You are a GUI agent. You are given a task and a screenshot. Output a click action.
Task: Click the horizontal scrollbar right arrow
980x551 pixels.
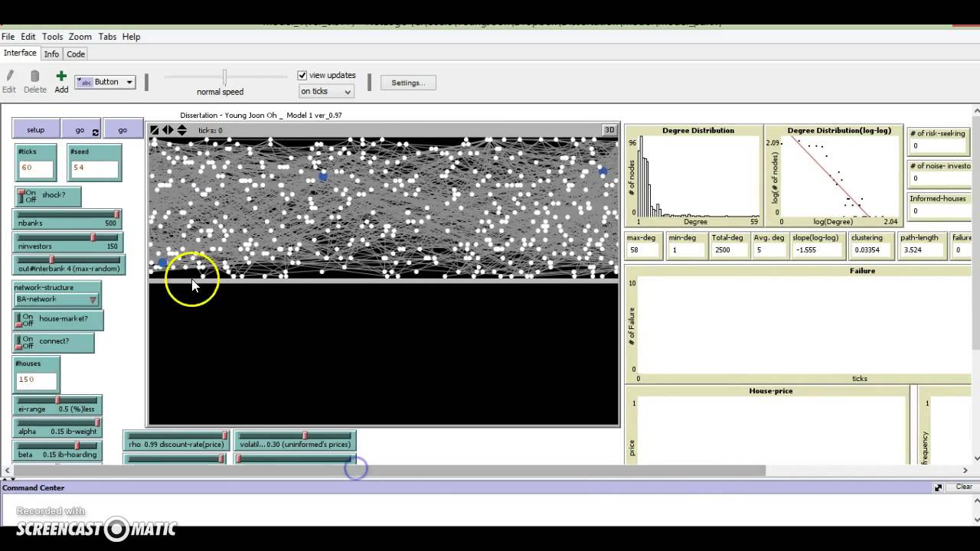[x=965, y=471]
